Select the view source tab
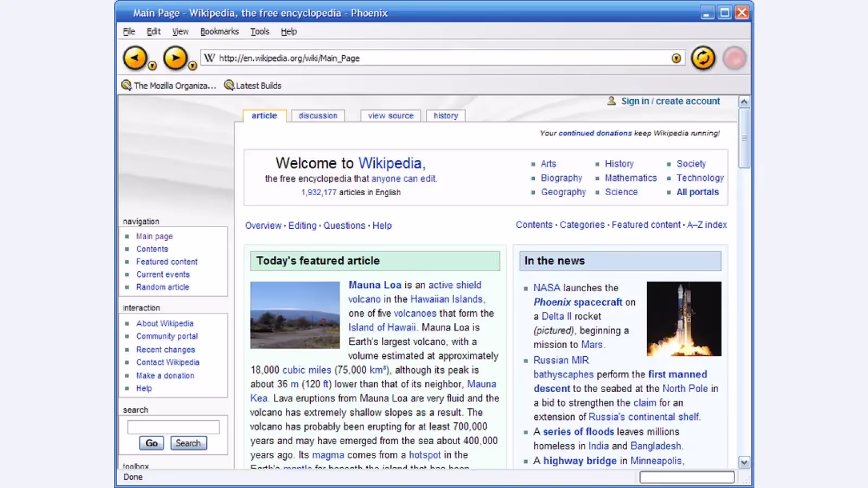The image size is (868, 488). click(391, 115)
